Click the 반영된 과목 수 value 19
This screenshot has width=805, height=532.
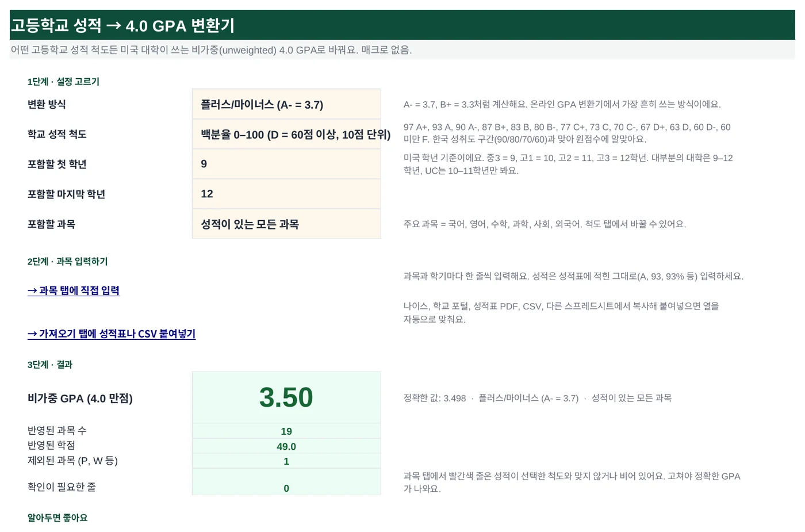pos(286,431)
